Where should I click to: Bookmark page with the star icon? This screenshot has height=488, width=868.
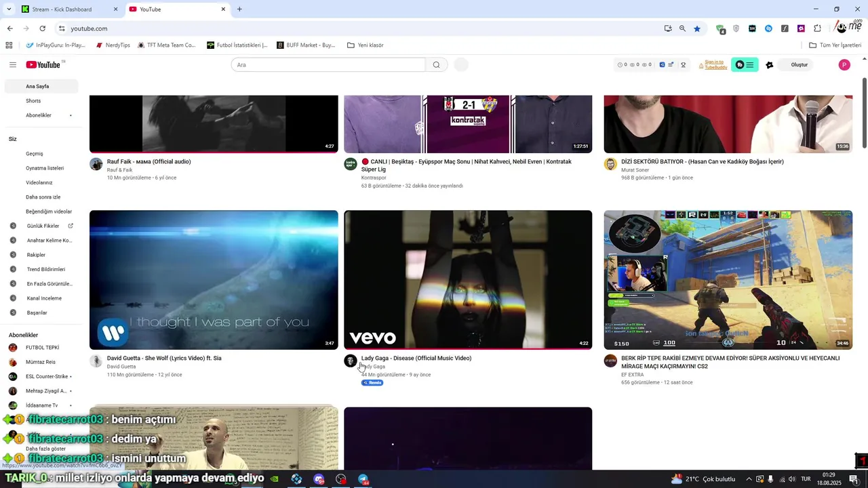coord(696,28)
